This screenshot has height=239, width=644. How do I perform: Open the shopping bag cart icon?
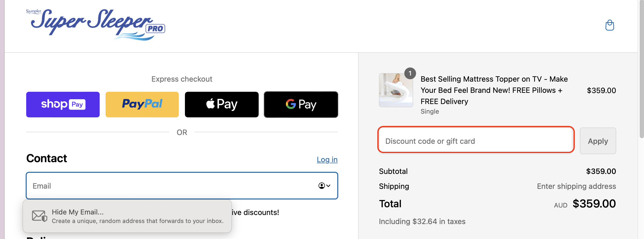tap(609, 25)
